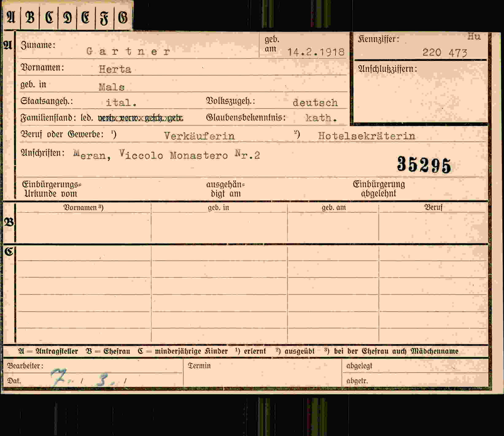Click the 'Anschriften:' label
The image size is (504, 436).
point(43,153)
